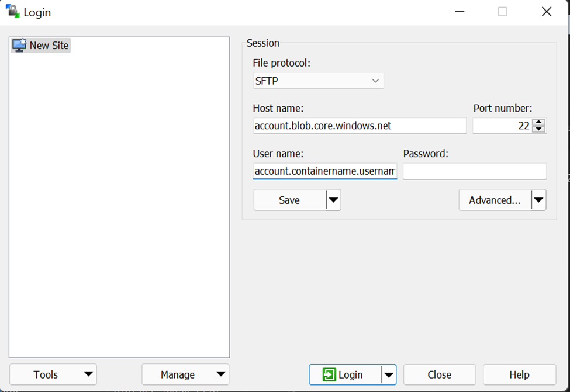Viewport: 570px width, 392px height.
Task: Increase port number with up arrow
Action: coord(538,122)
